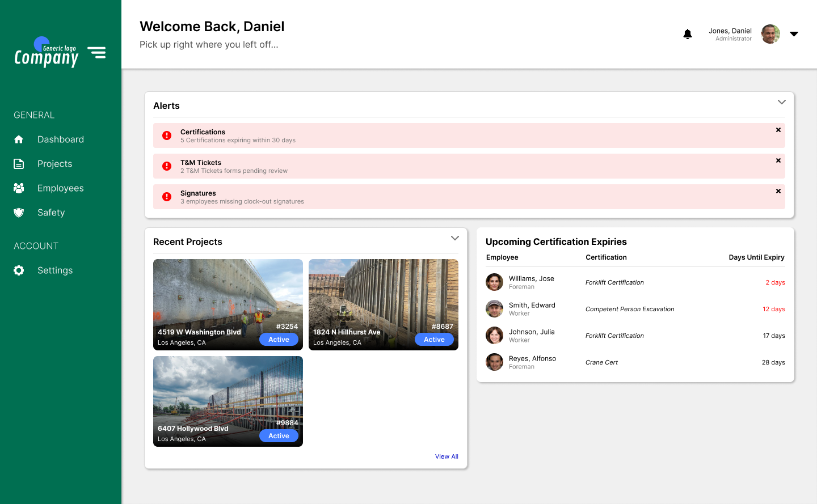Go to the Safety section
The image size is (817, 504).
[51, 213]
